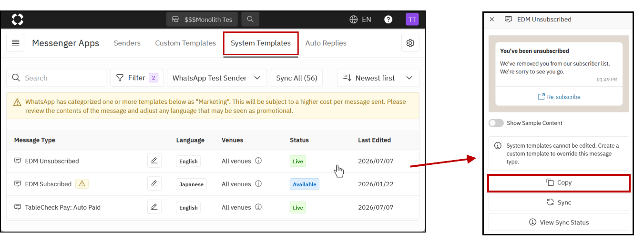Select the Auto Replies tab
644x243 pixels.
pyautogui.click(x=326, y=43)
